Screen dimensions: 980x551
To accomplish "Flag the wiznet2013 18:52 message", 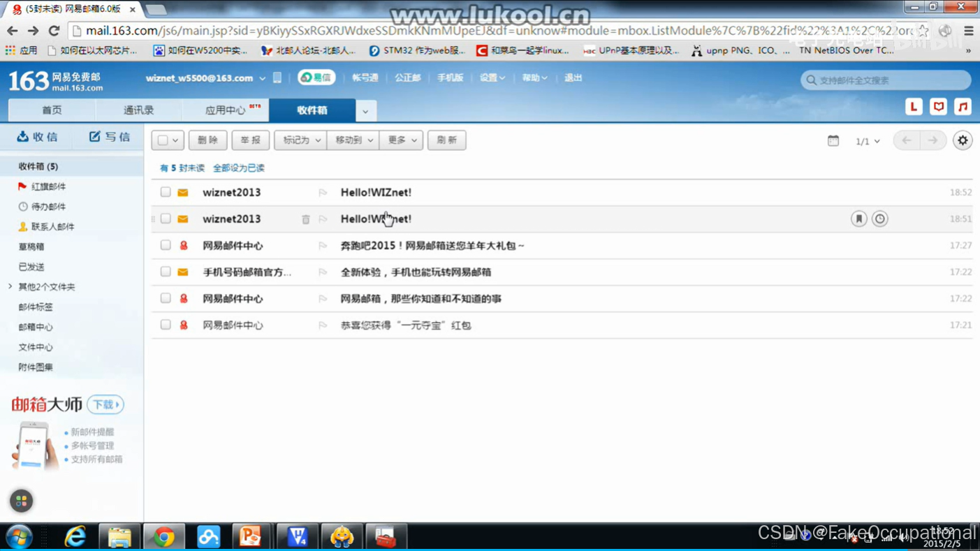I will click(323, 193).
